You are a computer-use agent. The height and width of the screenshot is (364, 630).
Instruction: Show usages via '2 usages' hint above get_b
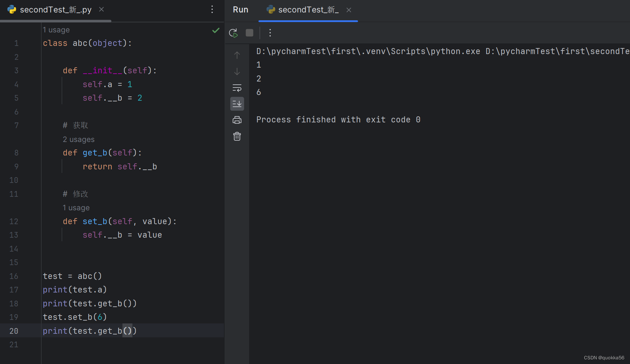click(x=79, y=139)
